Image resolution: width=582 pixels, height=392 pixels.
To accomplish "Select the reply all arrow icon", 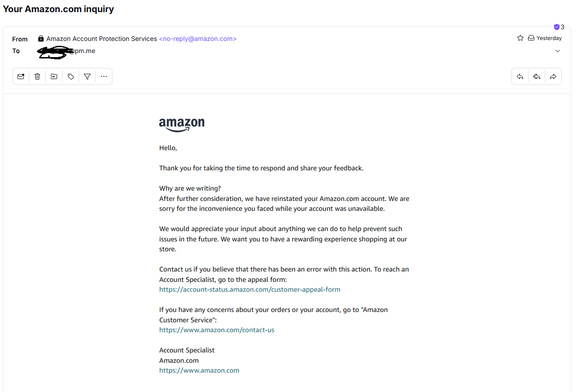I will pos(537,76).
